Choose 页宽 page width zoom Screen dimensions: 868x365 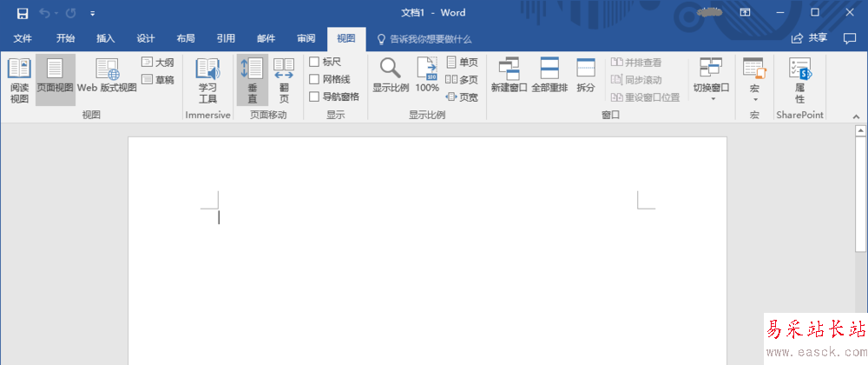pos(462,97)
